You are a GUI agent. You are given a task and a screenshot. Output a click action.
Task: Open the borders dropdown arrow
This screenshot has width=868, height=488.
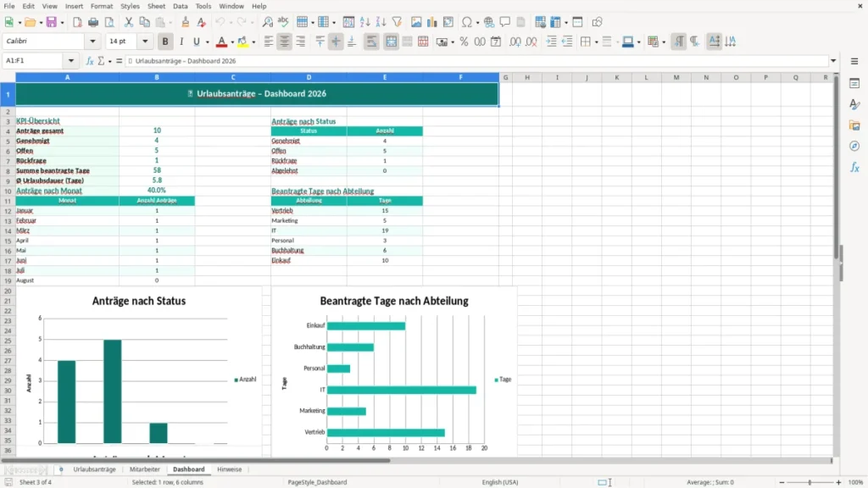click(596, 42)
